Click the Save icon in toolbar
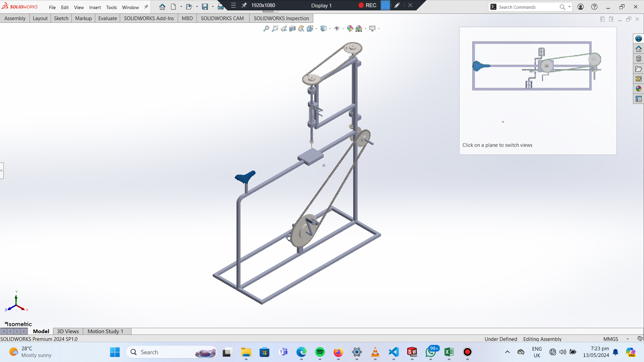Viewport: 644px width, 362px height. coord(205,7)
